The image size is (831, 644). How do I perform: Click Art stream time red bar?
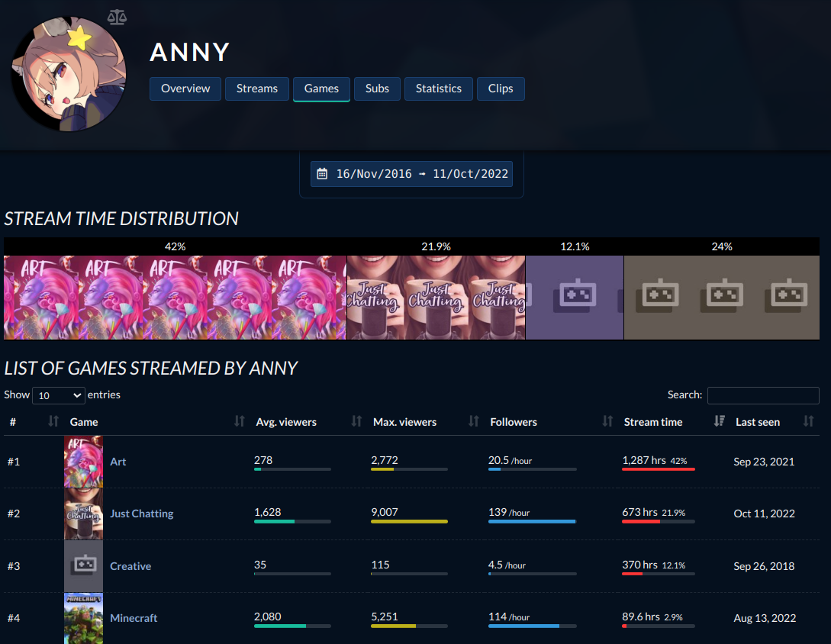[x=659, y=469]
